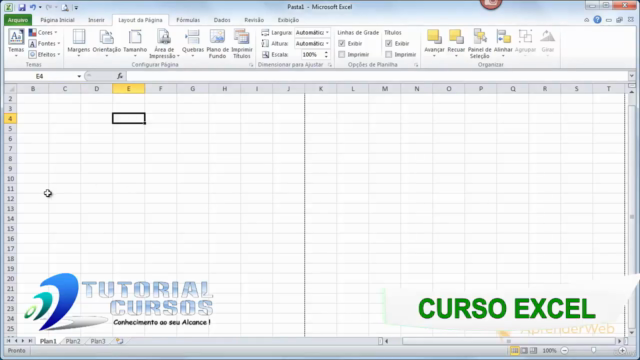
Task: Click print preview icon in quick access toolbar
Action: [x=64, y=7]
